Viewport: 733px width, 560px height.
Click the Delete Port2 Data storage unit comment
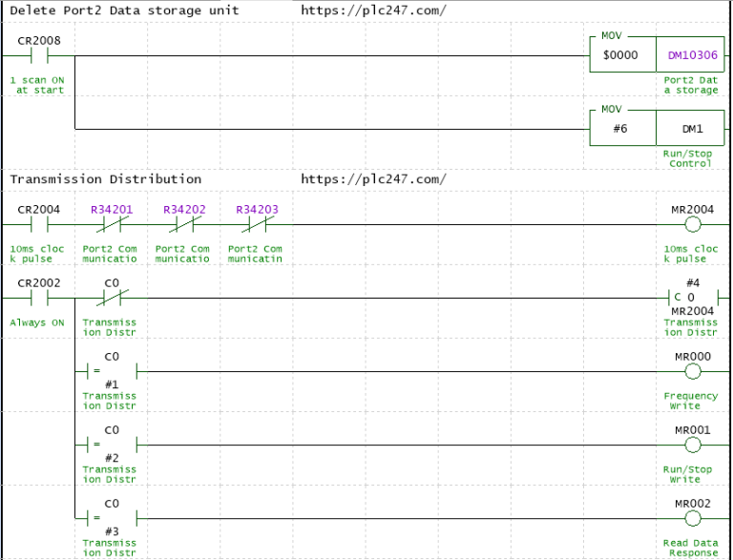124,10
